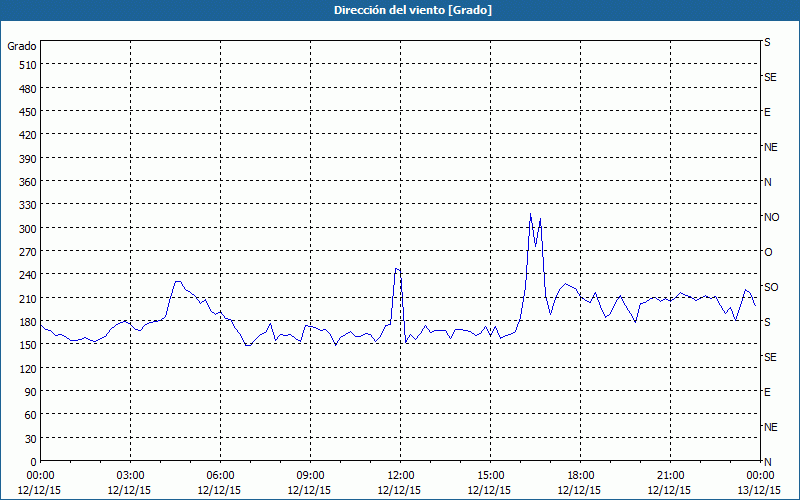This screenshot has height=500, width=800.
Task: Click the 'N' compass label level with 360
Action: pyautogui.click(x=767, y=182)
